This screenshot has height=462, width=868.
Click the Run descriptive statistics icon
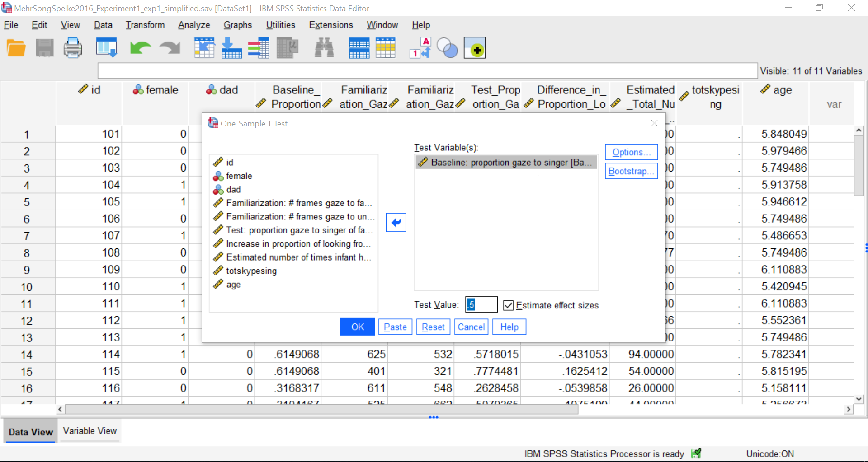287,48
